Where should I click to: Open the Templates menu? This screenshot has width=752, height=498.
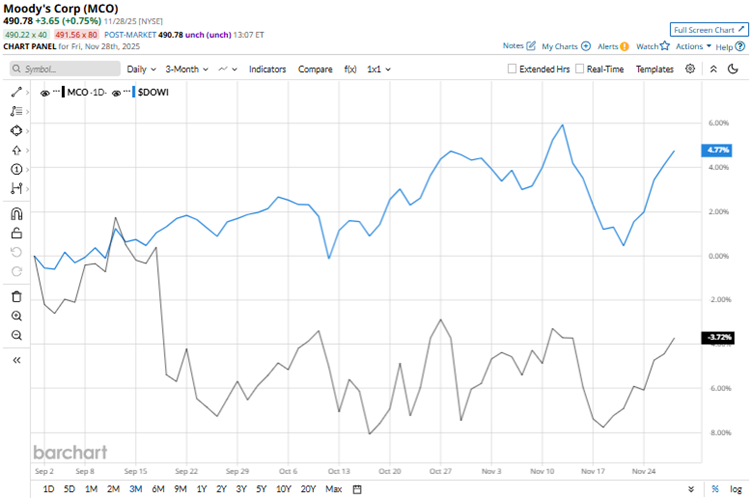(x=655, y=69)
